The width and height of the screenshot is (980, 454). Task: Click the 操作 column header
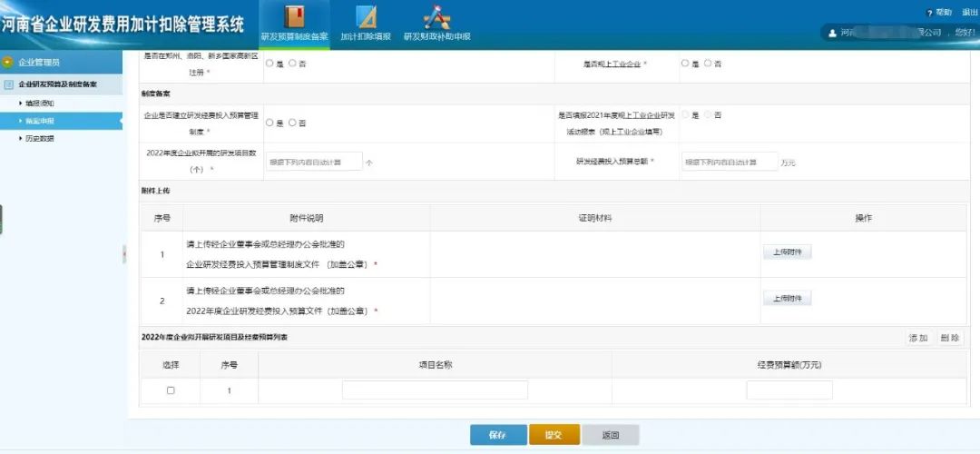(863, 218)
